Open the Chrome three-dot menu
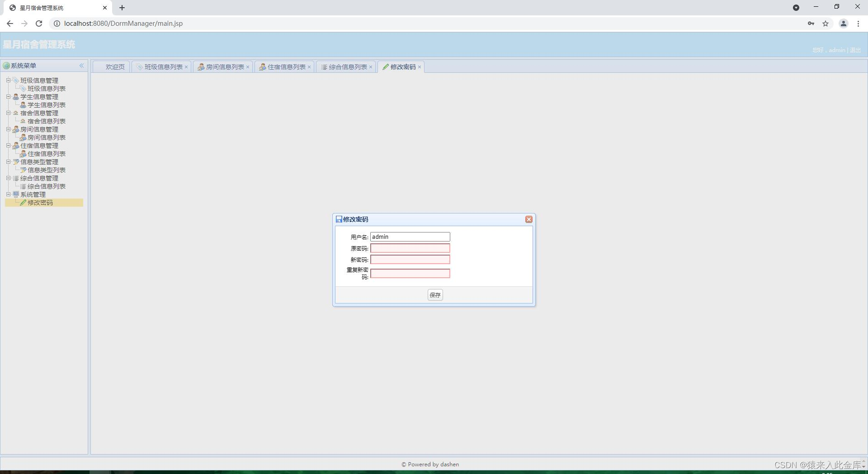The height and width of the screenshot is (474, 868). coord(858,24)
